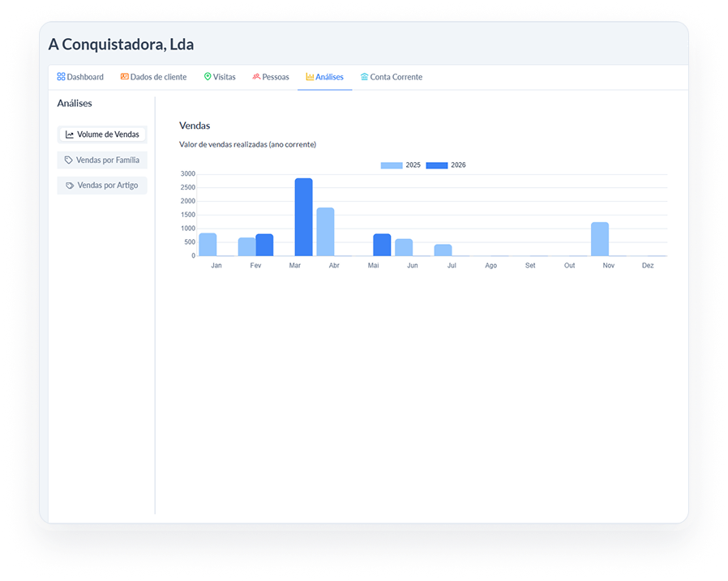Viewport: 728px width, 581px height.
Task: Click the February 2026 sales bar
Action: (264, 245)
